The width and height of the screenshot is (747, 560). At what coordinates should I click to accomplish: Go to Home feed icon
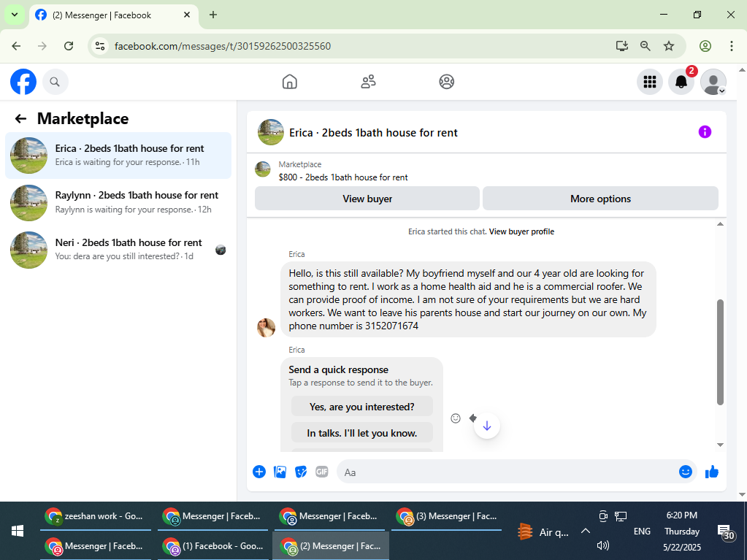tap(290, 82)
